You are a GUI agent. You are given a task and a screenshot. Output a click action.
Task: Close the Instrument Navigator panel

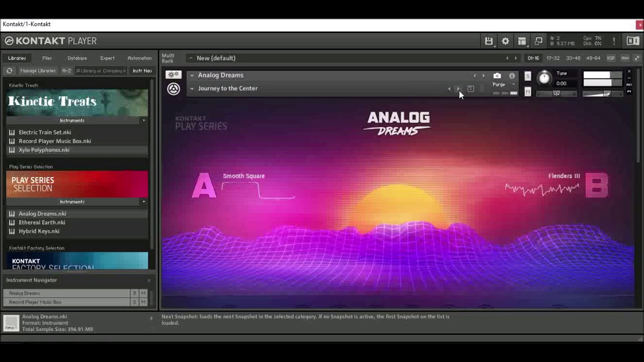(149, 281)
